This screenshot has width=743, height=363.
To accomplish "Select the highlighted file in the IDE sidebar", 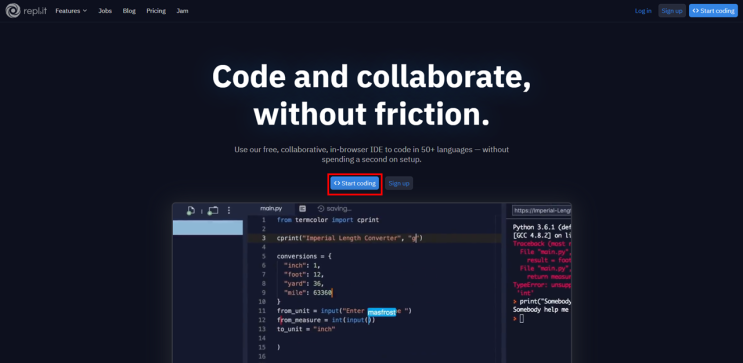I will click(208, 227).
